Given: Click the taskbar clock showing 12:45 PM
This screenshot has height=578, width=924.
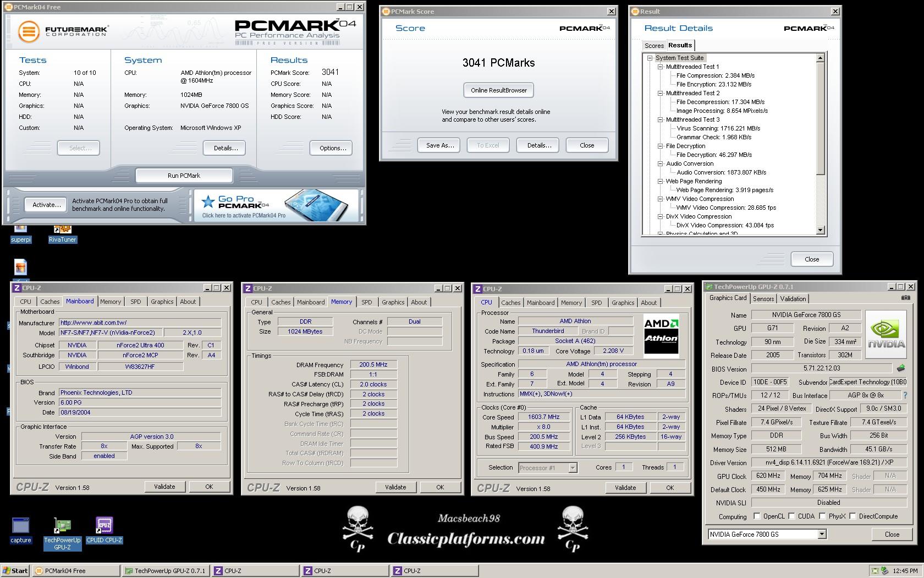Looking at the screenshot, I should [x=905, y=571].
